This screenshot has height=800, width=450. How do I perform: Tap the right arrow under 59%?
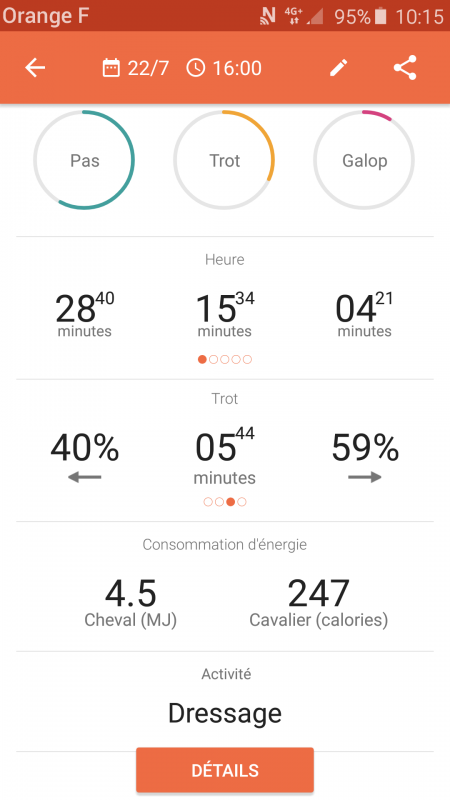(x=365, y=478)
